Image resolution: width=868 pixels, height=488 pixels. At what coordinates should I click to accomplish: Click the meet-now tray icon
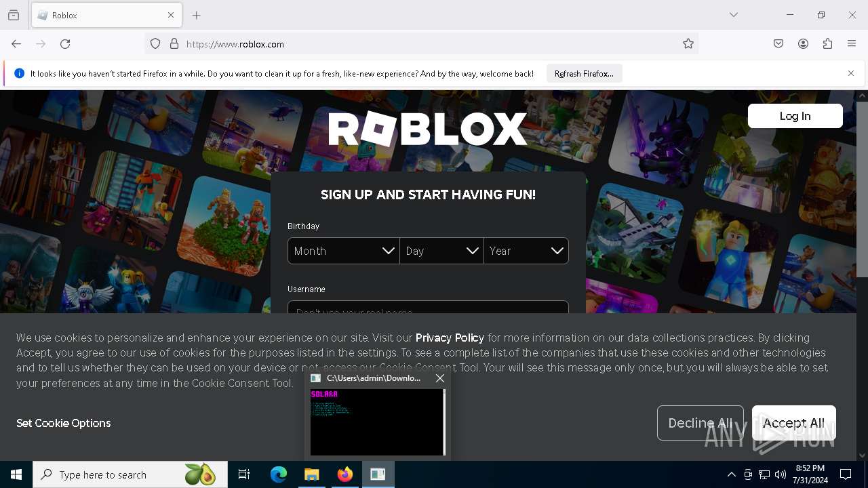click(748, 474)
